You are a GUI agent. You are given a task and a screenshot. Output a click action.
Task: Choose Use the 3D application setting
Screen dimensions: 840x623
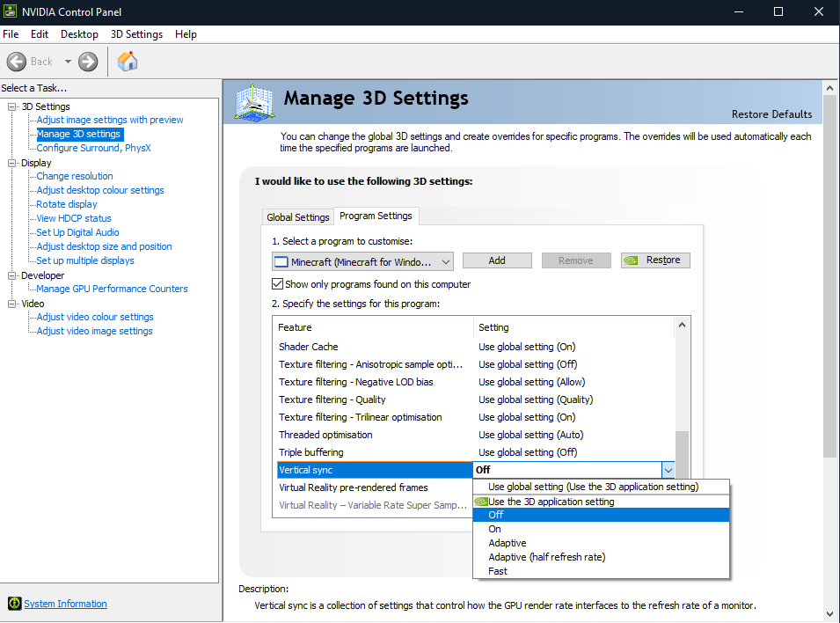tap(601, 502)
